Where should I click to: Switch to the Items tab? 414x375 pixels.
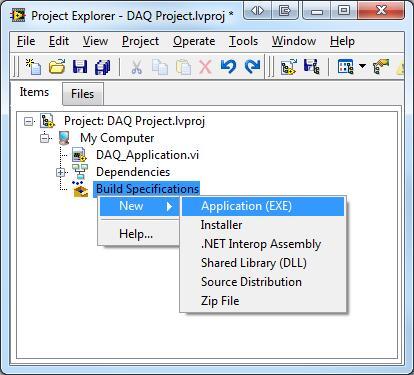point(34,92)
